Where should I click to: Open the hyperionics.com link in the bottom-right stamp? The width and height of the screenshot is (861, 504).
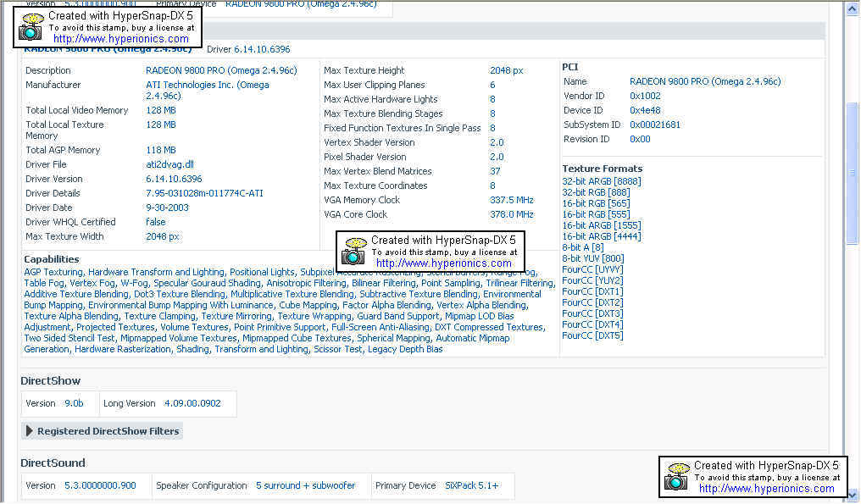coord(766,489)
